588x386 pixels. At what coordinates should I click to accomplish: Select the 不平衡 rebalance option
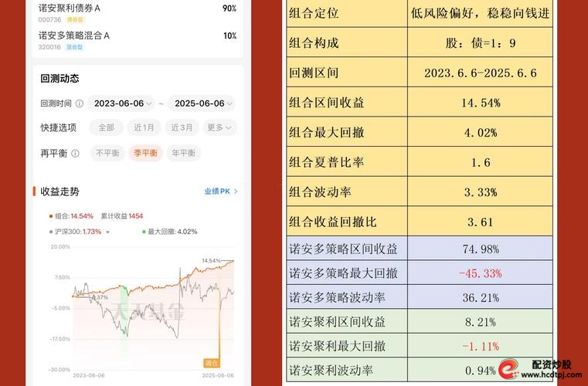point(107,153)
